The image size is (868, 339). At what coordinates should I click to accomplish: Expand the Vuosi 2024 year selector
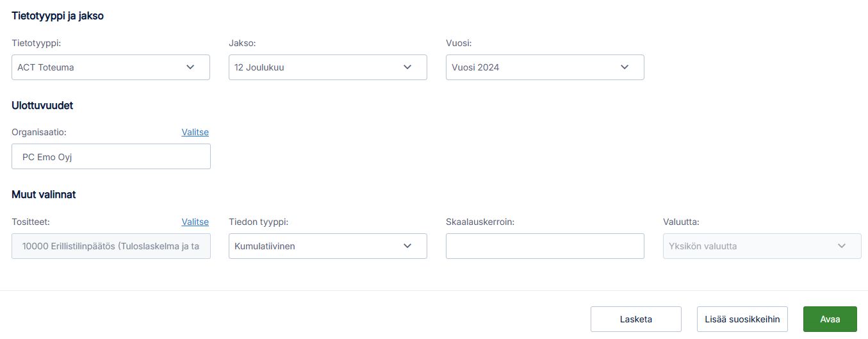pos(545,67)
